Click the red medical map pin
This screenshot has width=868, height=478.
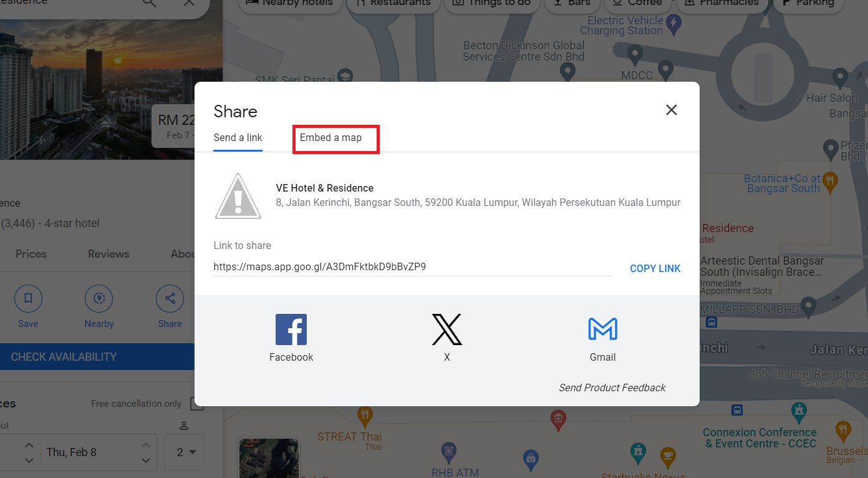559,419
